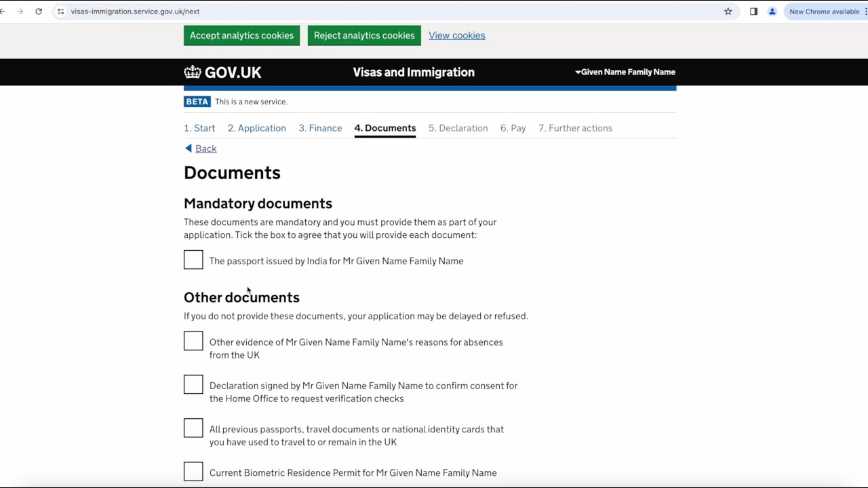
Task: Click the browser back arrow
Action: 3,12
